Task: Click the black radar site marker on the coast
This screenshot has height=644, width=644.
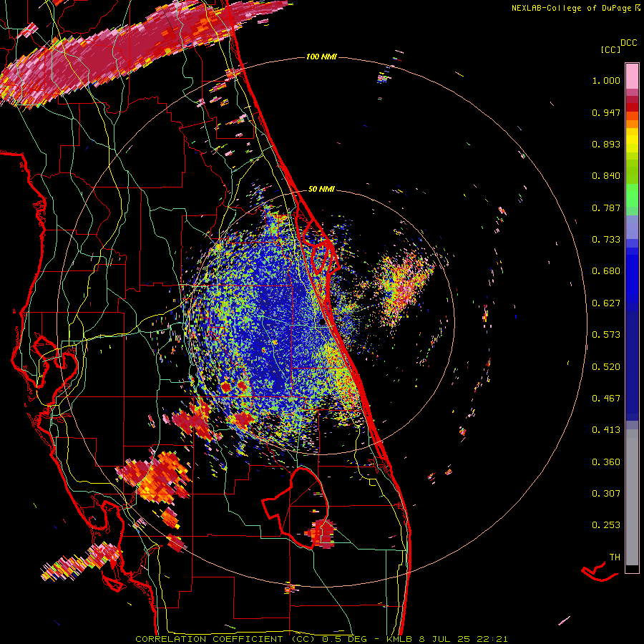Action: pos(321,323)
